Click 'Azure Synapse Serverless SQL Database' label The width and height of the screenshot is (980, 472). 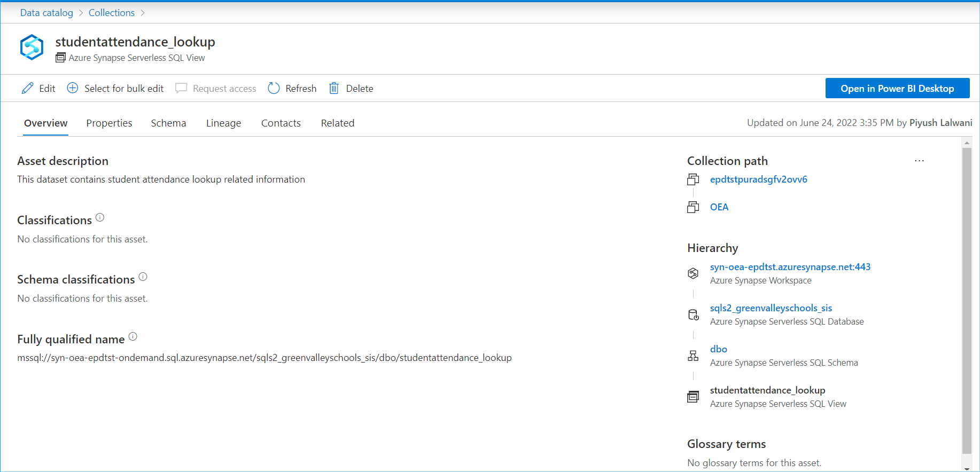coord(787,322)
